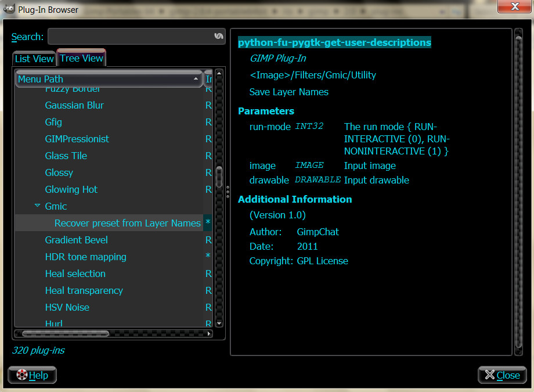Click the GimpChat author value
Viewport: 534px width, 392px height.
point(317,232)
